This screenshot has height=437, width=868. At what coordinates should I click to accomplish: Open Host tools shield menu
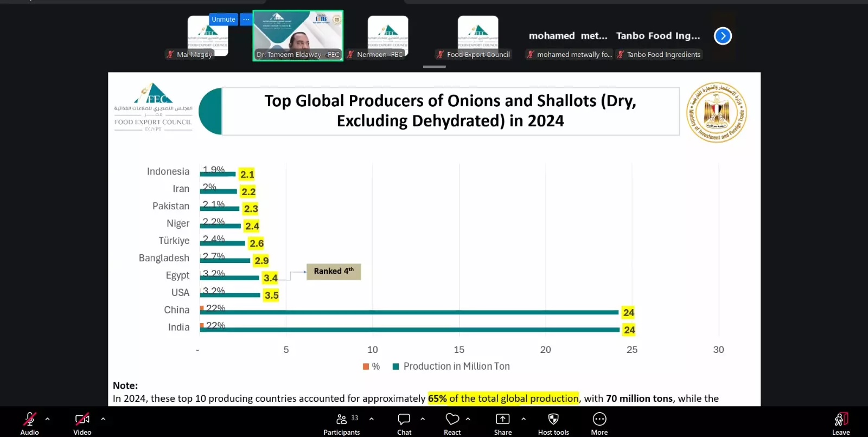553,423
